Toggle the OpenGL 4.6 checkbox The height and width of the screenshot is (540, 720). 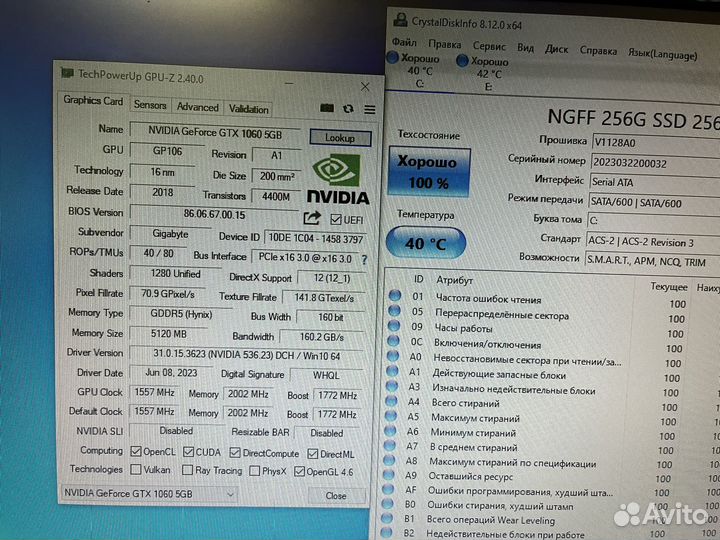[299, 472]
